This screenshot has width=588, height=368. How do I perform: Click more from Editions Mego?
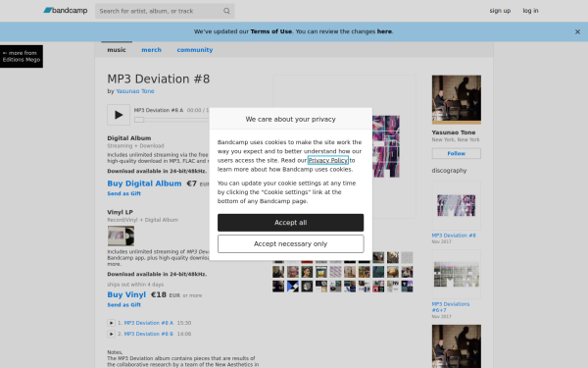point(22,56)
